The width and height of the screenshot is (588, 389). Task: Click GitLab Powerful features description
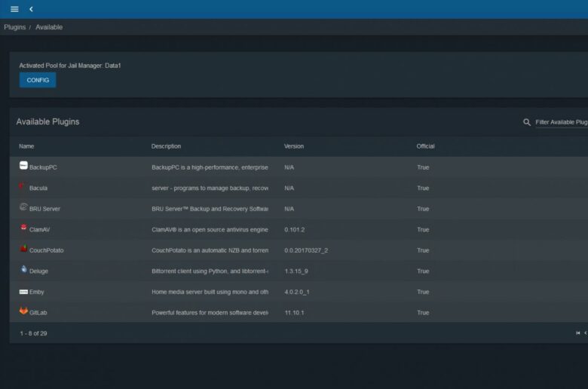pyautogui.click(x=210, y=312)
